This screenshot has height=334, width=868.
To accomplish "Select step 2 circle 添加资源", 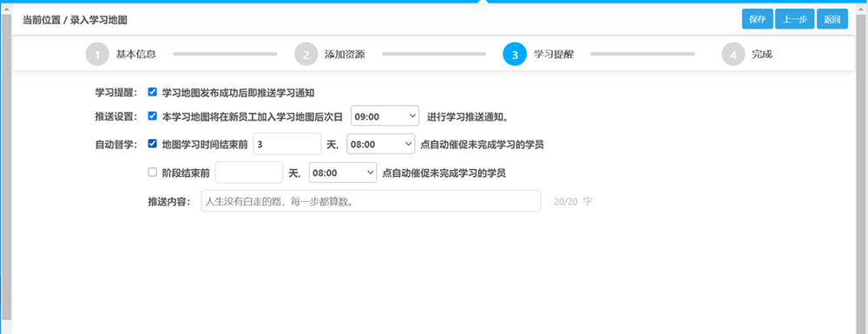I will point(306,54).
